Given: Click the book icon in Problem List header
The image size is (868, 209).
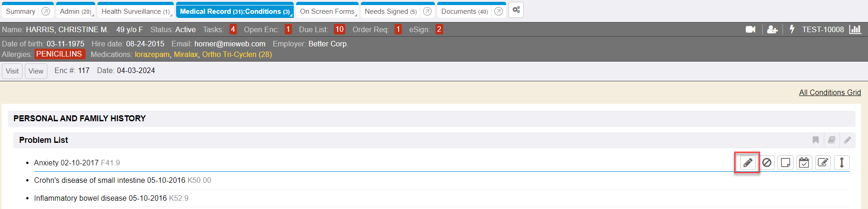Looking at the screenshot, I should tap(832, 140).
